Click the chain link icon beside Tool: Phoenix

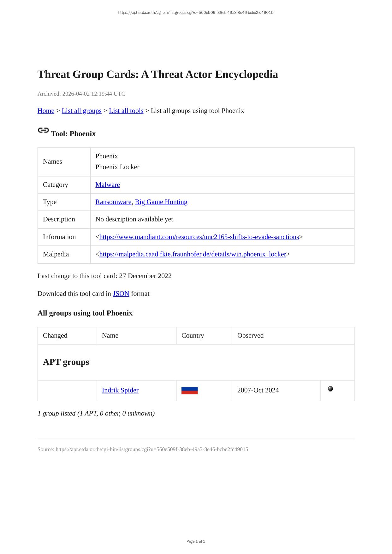pos(43,130)
